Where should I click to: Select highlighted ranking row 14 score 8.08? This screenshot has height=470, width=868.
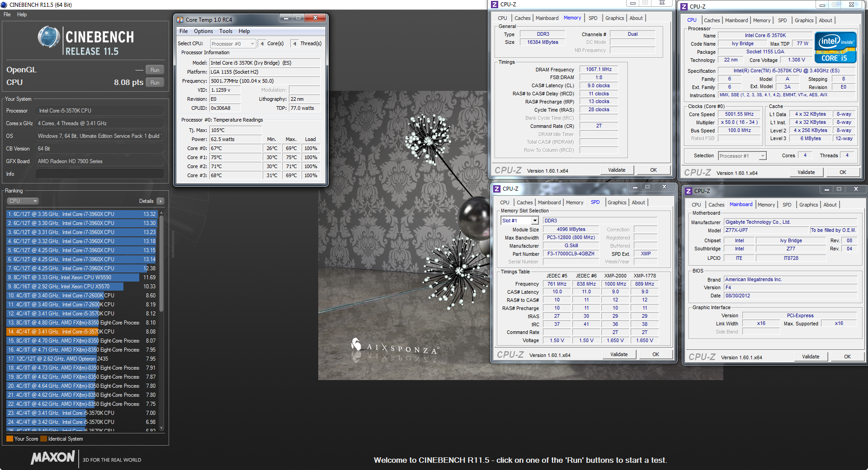tap(81, 332)
